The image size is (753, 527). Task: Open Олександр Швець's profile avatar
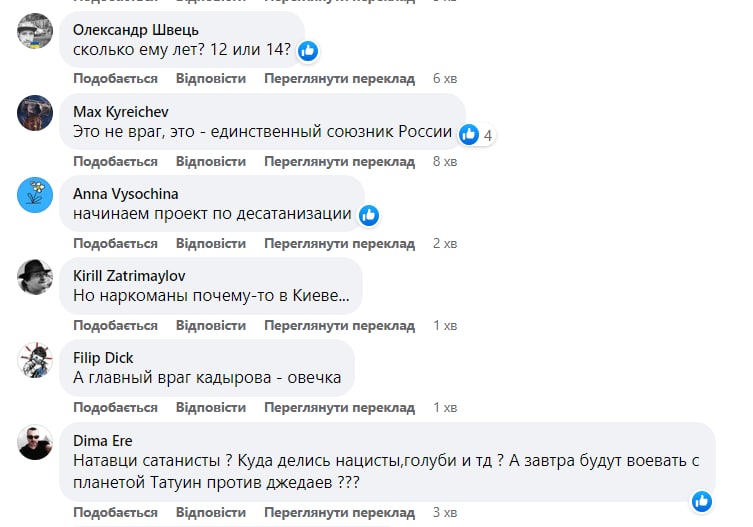point(35,32)
